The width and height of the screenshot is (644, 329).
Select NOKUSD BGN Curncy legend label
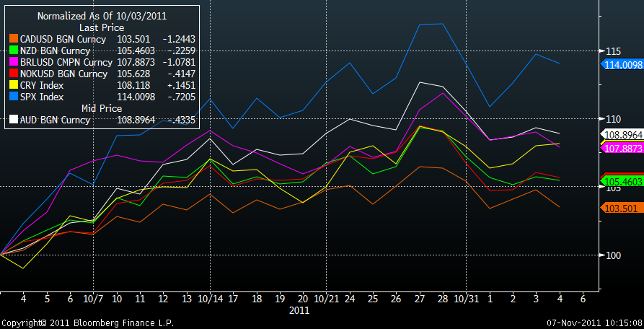tap(63, 74)
